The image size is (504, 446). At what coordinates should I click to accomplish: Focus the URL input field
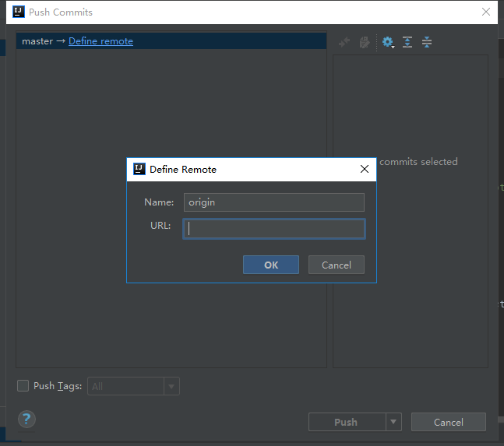274,229
